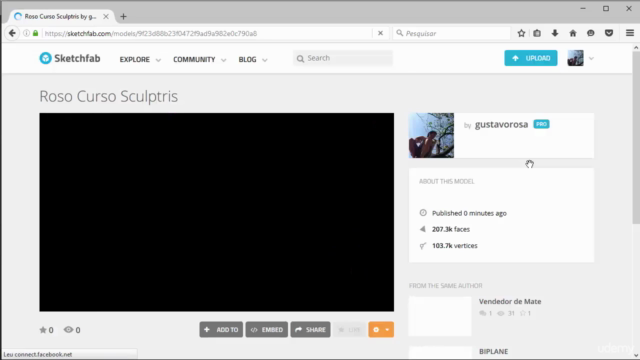Bookmark this page with the star icon
This screenshot has height=360, width=640.
point(521,33)
